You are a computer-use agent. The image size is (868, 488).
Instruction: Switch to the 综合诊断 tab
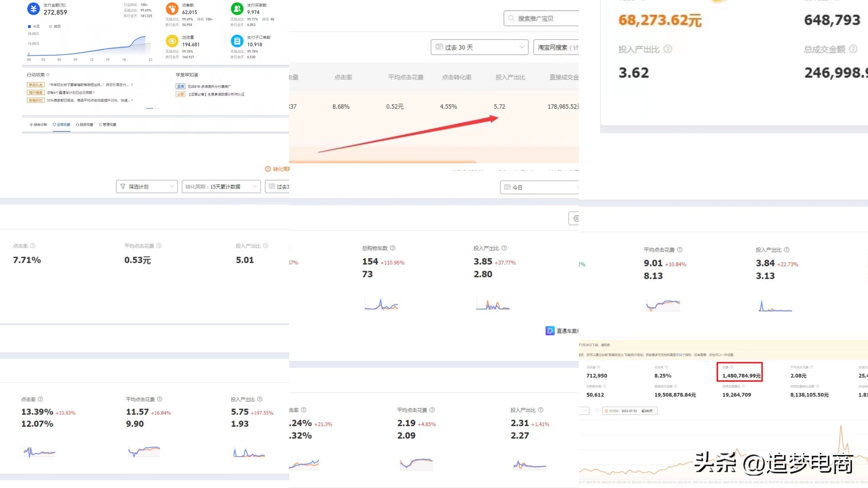point(39,125)
